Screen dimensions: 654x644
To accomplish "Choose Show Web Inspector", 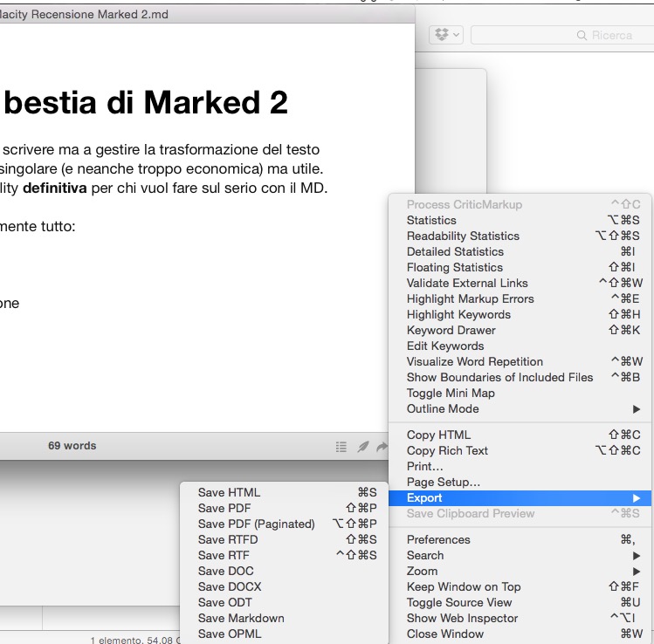I will 520,618.
